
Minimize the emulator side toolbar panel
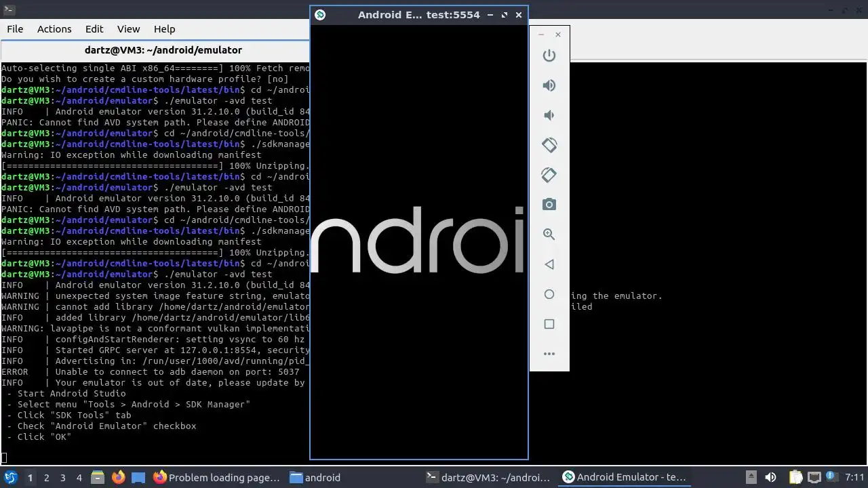(541, 35)
